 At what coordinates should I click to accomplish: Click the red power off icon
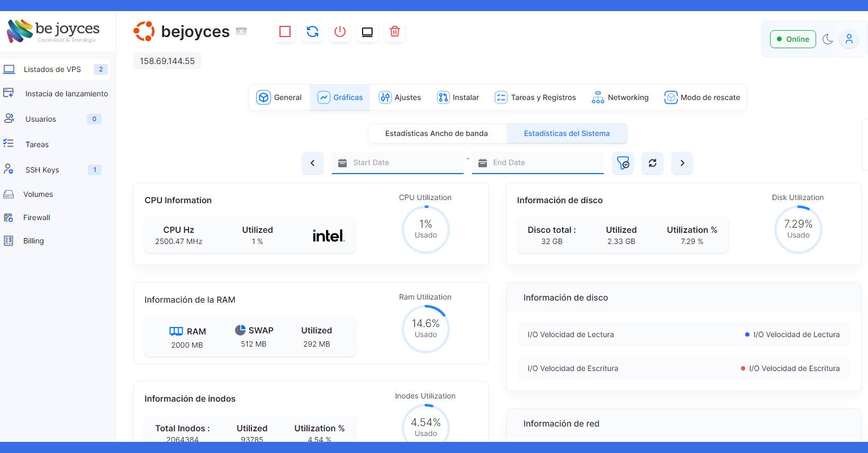(x=340, y=32)
